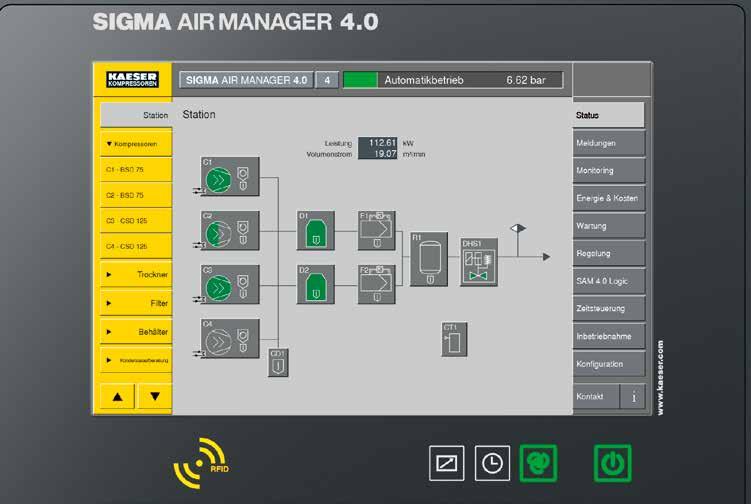Open the Monitoring menu

point(609,170)
